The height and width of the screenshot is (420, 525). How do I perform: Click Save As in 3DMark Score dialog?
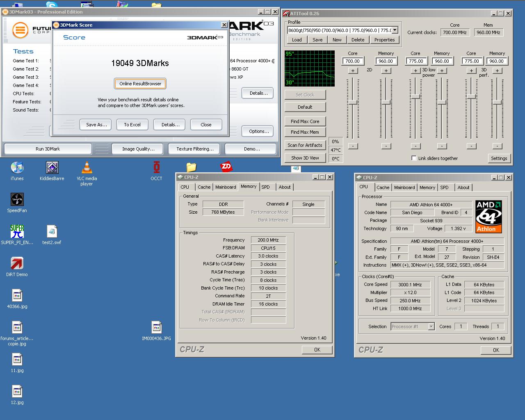[96, 125]
